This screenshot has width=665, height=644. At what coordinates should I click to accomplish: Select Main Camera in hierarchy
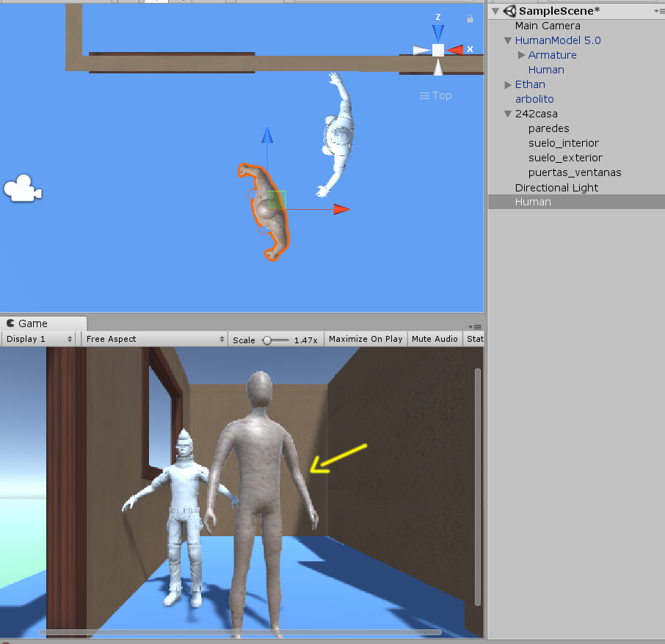(x=548, y=26)
